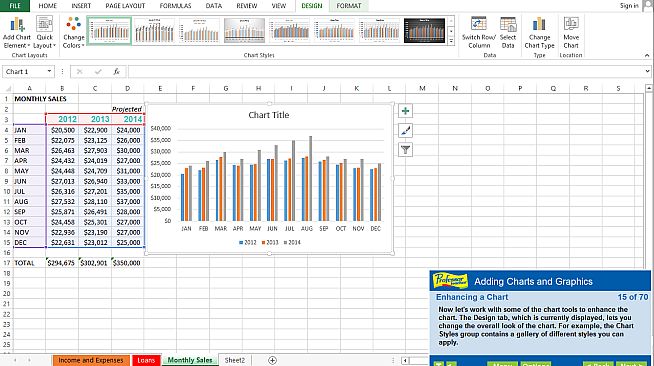Screen dimensions: 654x366
Task: Open the Chart Filters funnel button
Action: pyautogui.click(x=405, y=150)
